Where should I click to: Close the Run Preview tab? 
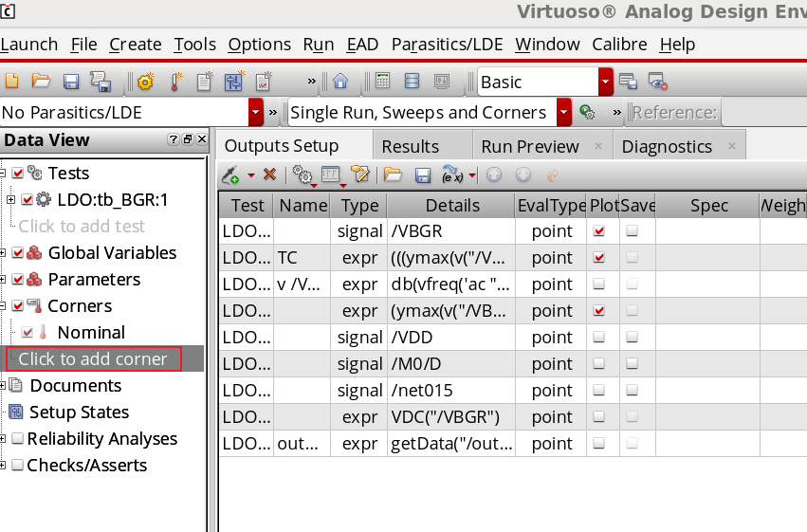tap(598, 146)
